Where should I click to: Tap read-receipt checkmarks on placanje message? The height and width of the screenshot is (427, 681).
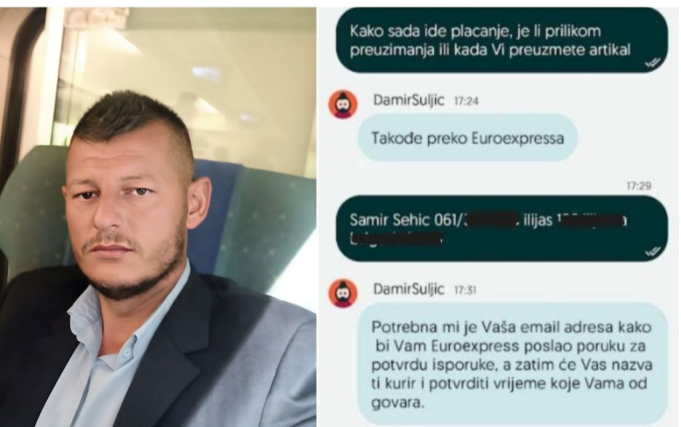coord(653,63)
